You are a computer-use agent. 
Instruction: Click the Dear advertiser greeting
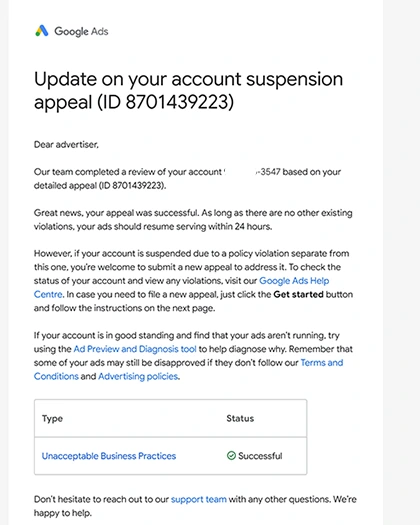pos(66,145)
